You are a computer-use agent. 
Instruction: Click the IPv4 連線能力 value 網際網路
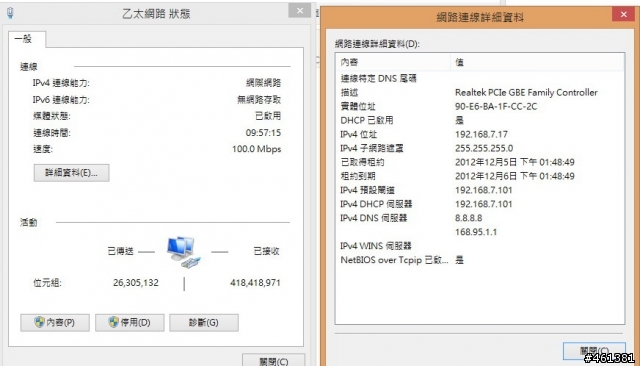coord(263,83)
